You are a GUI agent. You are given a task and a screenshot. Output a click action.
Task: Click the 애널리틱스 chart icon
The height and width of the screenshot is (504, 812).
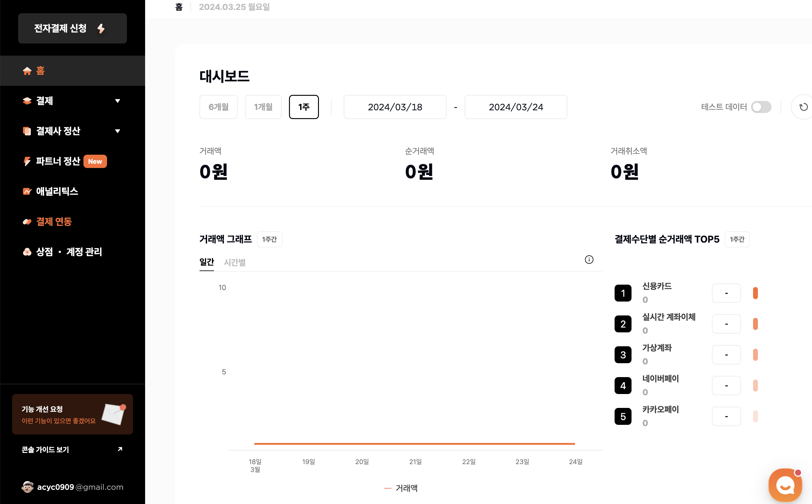click(27, 191)
